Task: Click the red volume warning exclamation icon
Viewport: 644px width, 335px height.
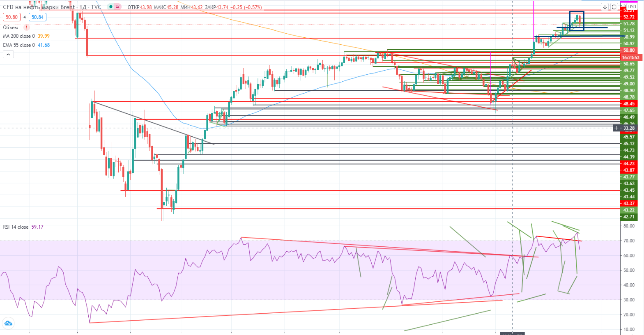Action: [x=27, y=28]
